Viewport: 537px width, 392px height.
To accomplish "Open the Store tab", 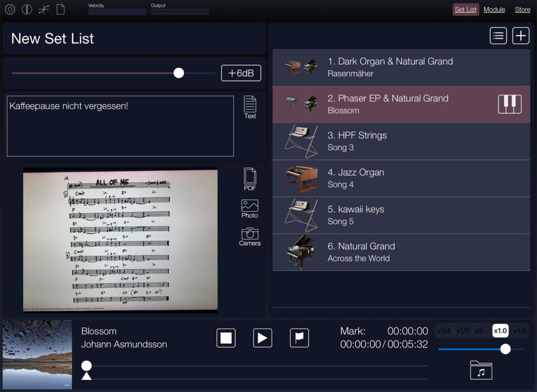I will pyautogui.click(x=522, y=9).
